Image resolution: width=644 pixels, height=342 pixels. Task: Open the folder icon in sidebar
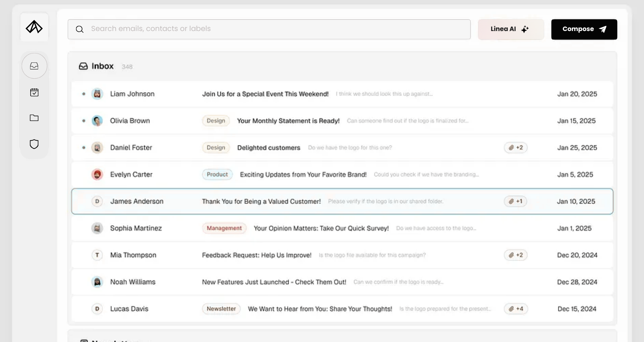pos(34,118)
